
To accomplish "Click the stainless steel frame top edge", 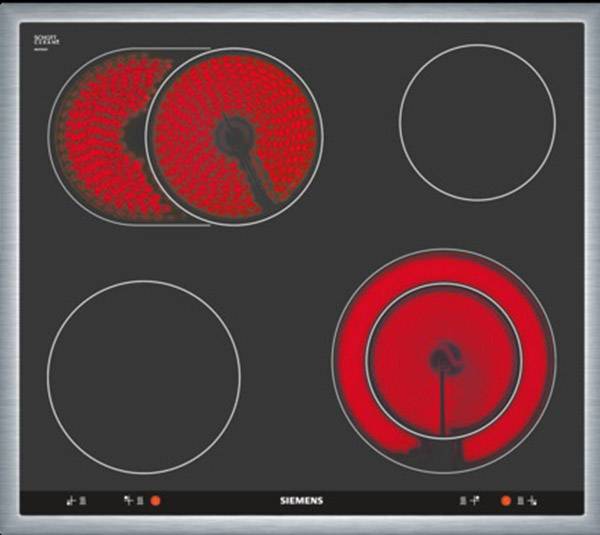I will pyautogui.click(x=300, y=11).
